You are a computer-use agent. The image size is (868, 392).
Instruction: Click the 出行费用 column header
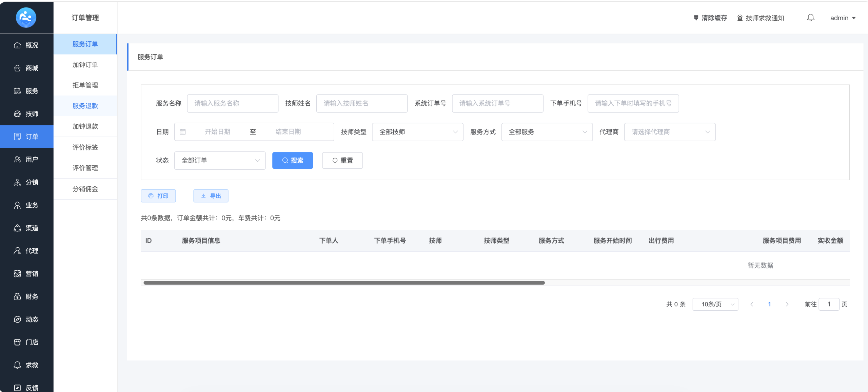coord(661,241)
